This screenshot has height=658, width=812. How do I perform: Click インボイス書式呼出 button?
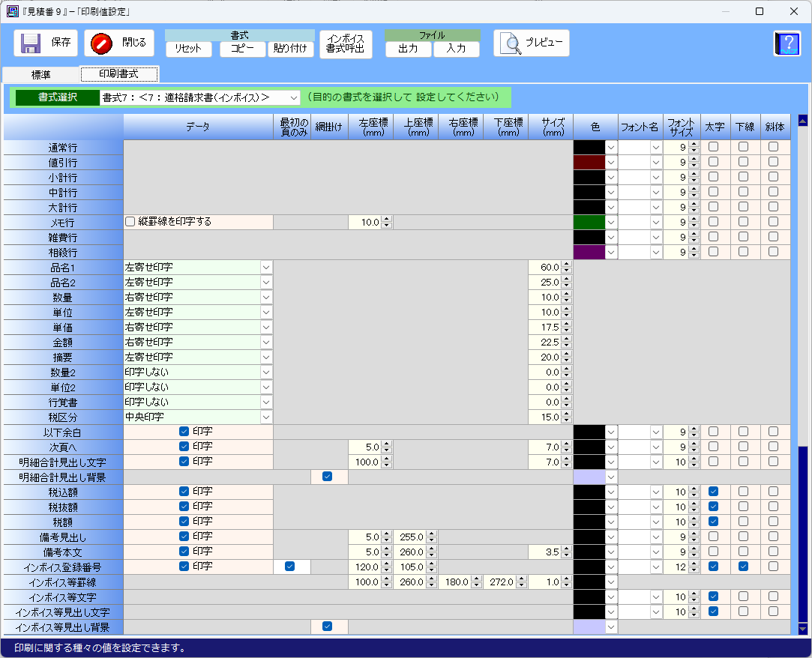point(346,44)
